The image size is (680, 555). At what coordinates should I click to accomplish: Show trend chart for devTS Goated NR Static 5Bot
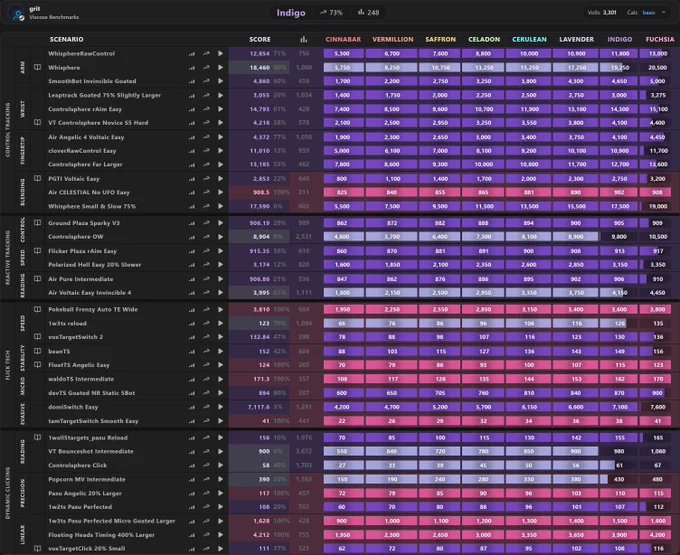(x=206, y=393)
